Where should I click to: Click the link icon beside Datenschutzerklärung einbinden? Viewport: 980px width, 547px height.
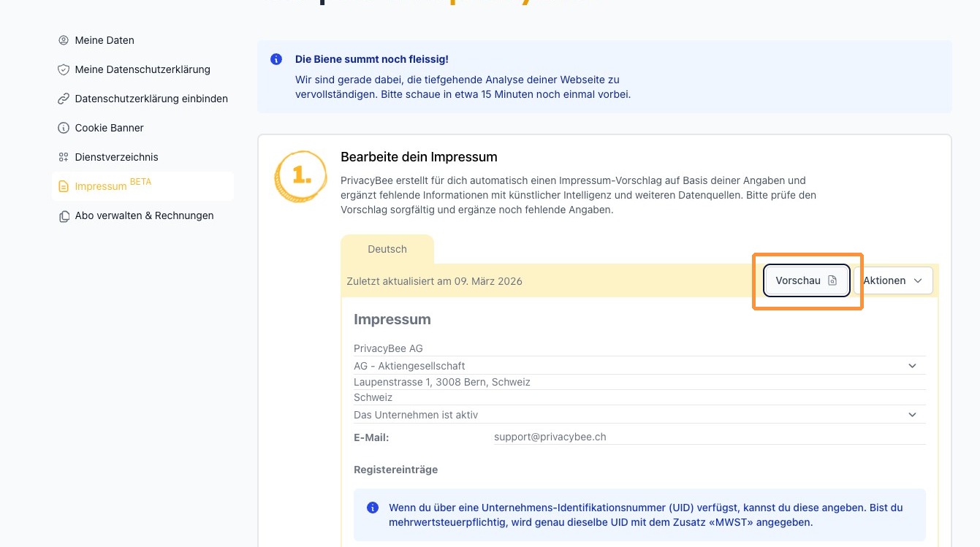tap(64, 99)
